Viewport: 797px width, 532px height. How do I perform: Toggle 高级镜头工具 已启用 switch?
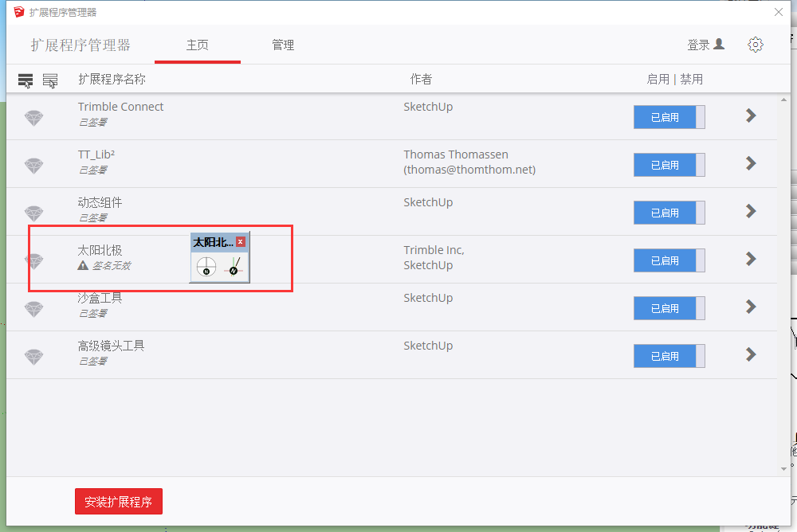(x=669, y=356)
